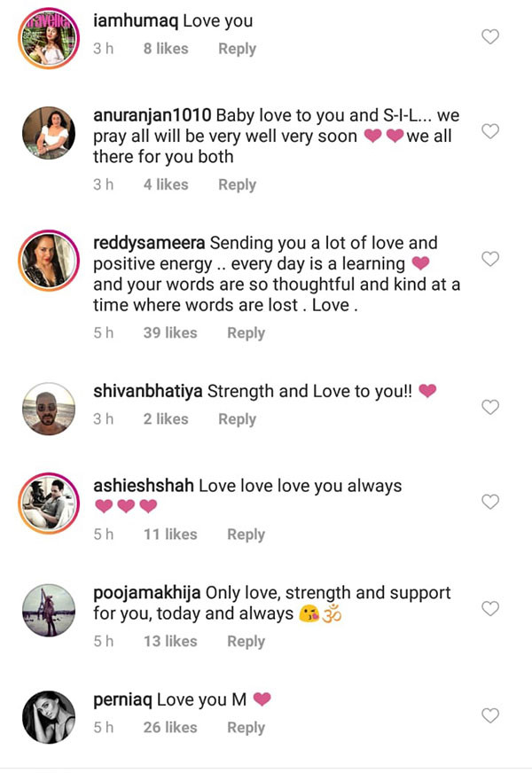This screenshot has width=532, height=773.
Task: Open shivanbhatiya's profile photo
Action: [x=49, y=409]
